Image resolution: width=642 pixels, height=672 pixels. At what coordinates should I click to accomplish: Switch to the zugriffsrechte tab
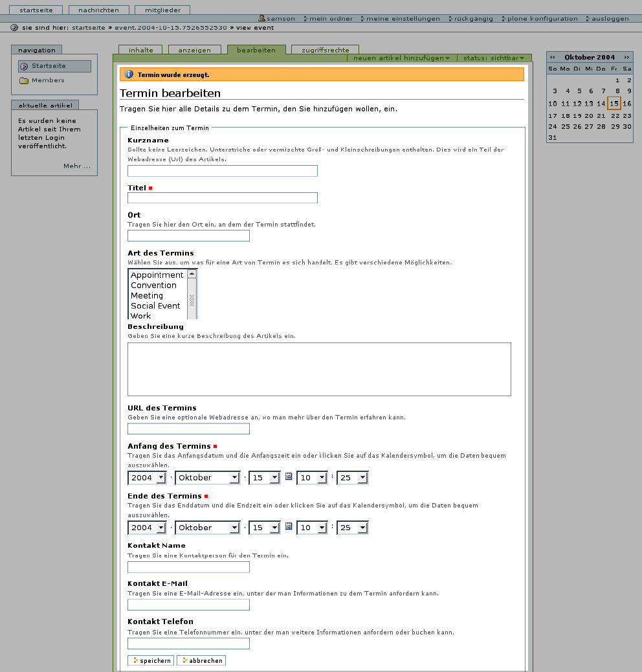[x=325, y=50]
